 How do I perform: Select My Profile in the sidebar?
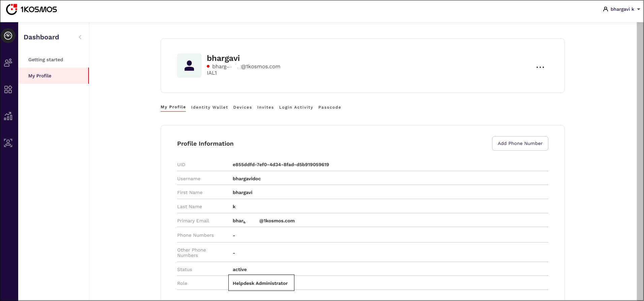point(40,76)
